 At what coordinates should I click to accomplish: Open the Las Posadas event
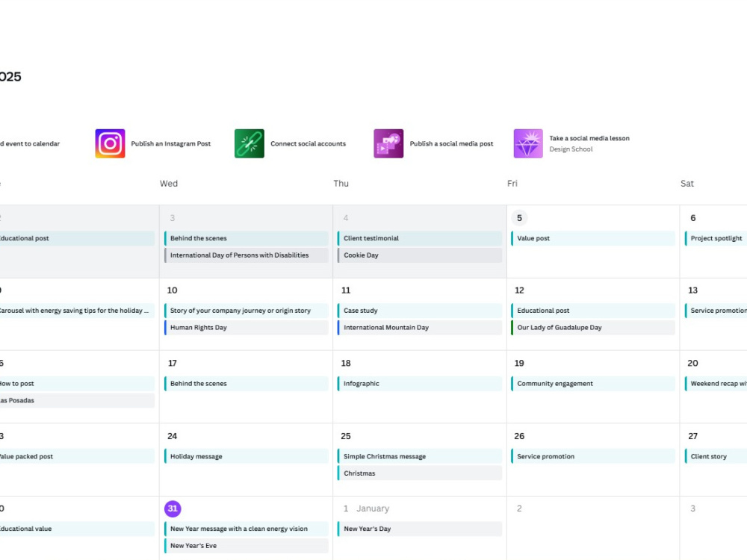click(77, 400)
